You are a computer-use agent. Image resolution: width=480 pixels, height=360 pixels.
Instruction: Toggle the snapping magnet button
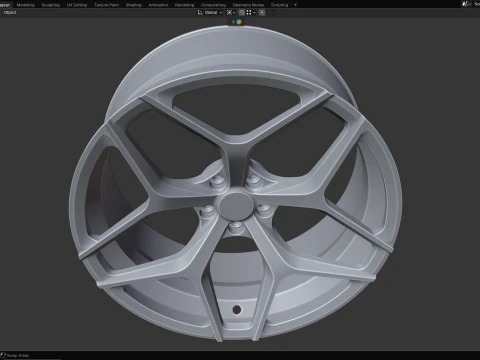click(242, 13)
